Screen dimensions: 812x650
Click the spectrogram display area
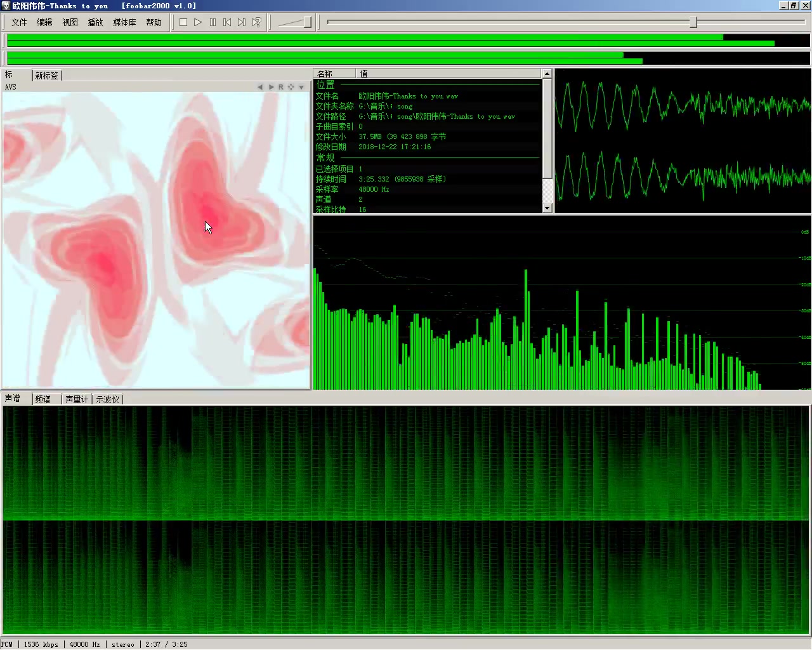[x=406, y=521]
